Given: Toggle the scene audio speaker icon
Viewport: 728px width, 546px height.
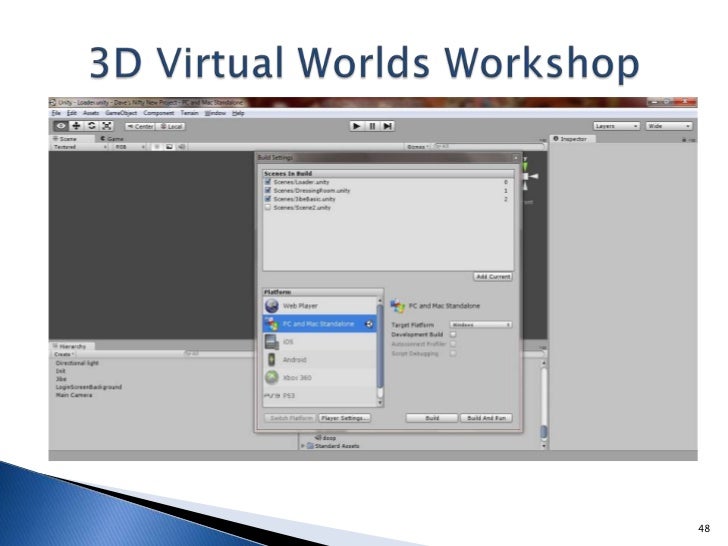Looking at the screenshot, I should (x=182, y=147).
